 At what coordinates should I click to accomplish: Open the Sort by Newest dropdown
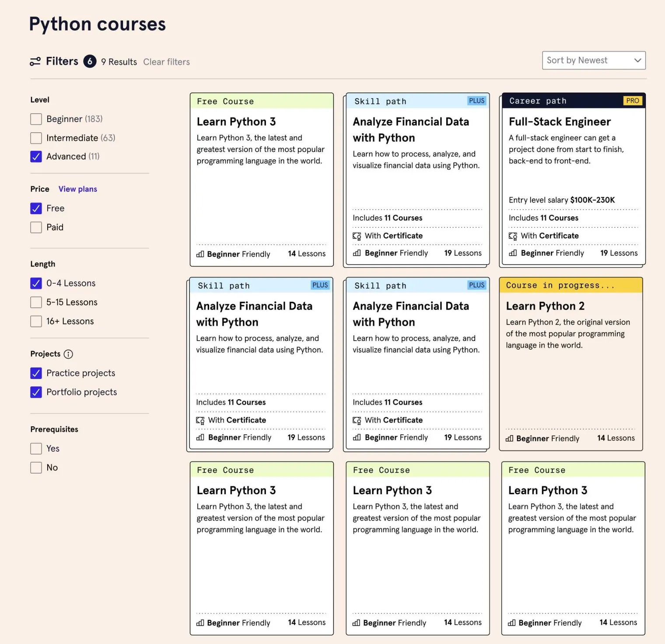tap(594, 60)
